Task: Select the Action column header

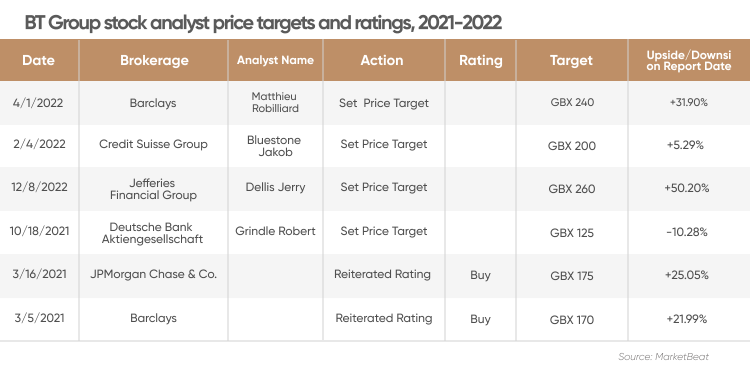Action: 382,60
